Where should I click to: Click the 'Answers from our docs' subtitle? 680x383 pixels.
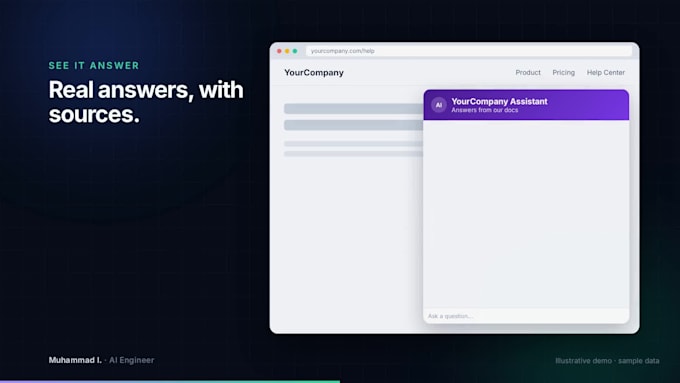pyautogui.click(x=484, y=110)
